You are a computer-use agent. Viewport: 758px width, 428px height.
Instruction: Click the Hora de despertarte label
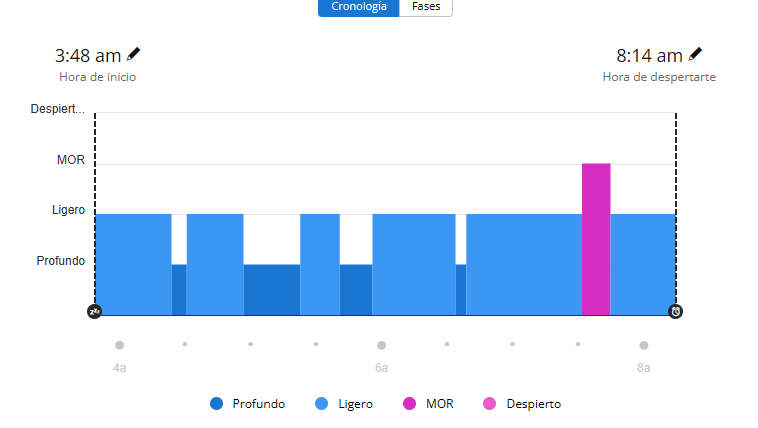pyautogui.click(x=659, y=77)
